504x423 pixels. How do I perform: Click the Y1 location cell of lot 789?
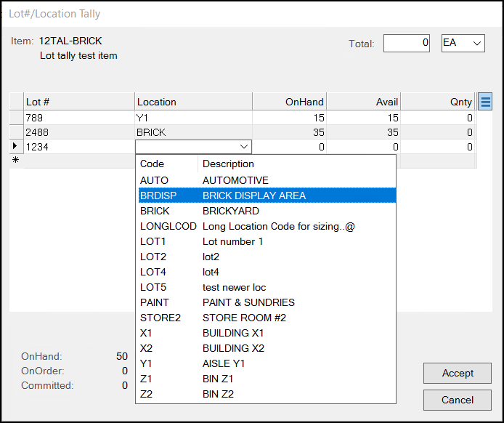tap(193, 118)
